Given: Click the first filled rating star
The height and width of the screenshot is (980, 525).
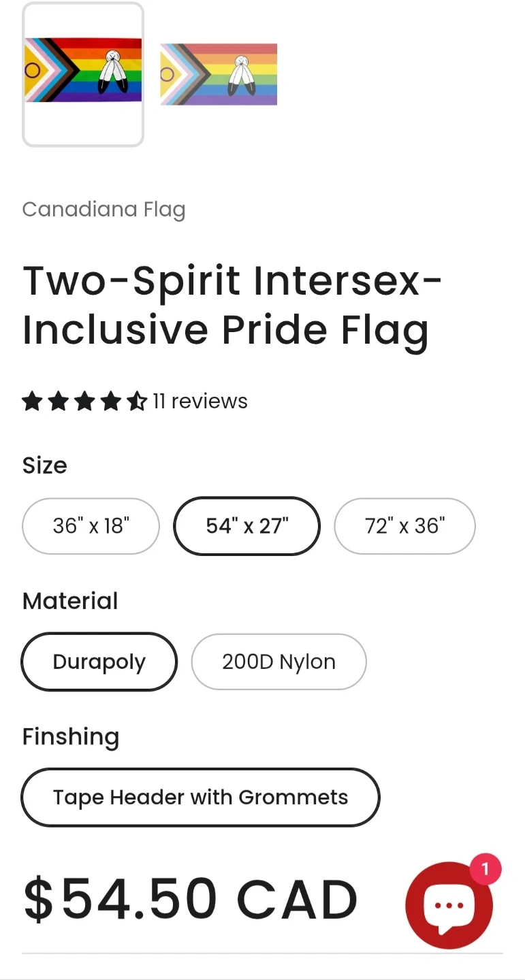Looking at the screenshot, I should pos(32,402).
